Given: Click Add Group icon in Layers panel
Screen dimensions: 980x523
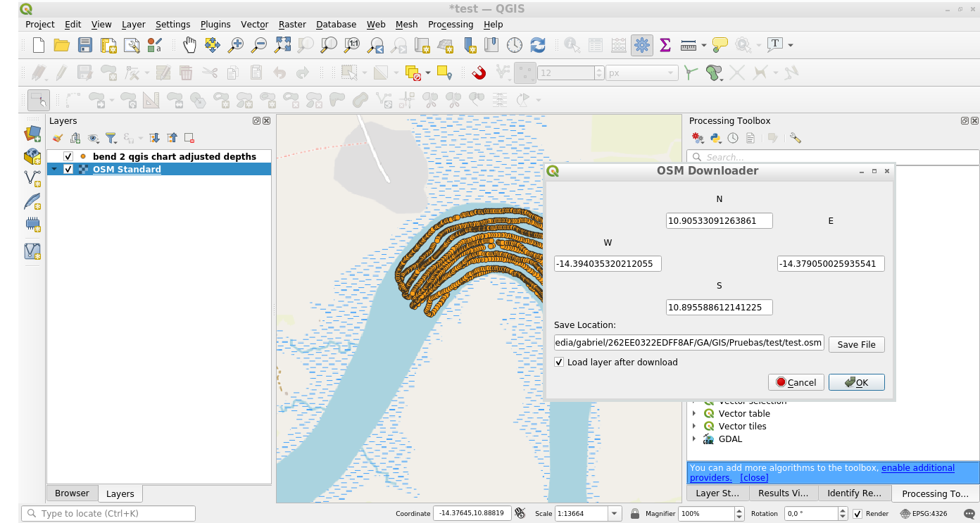Looking at the screenshot, I should point(75,138).
